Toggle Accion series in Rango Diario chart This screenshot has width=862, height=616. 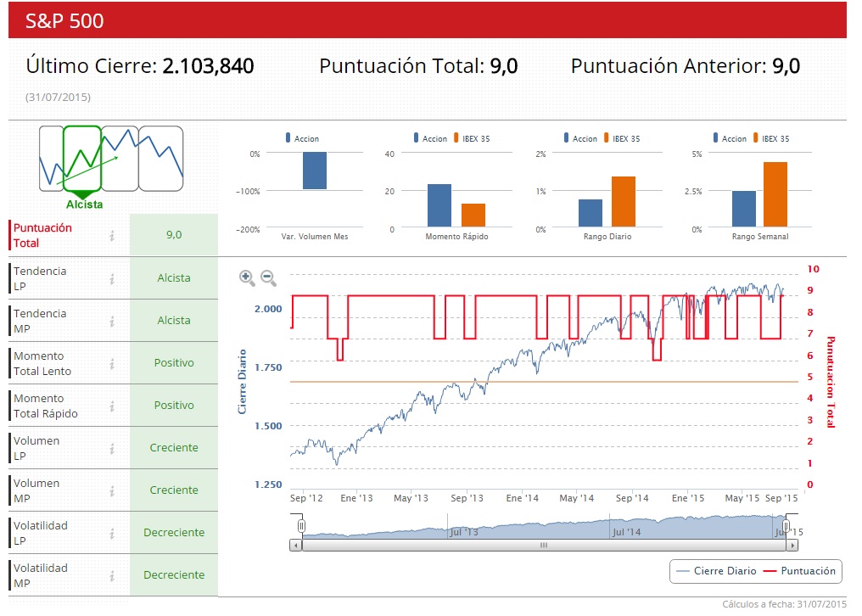pyautogui.click(x=580, y=138)
